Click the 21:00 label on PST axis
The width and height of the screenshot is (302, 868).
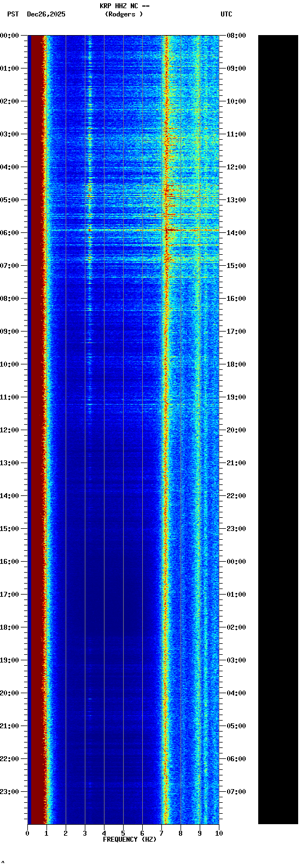(x=9, y=726)
